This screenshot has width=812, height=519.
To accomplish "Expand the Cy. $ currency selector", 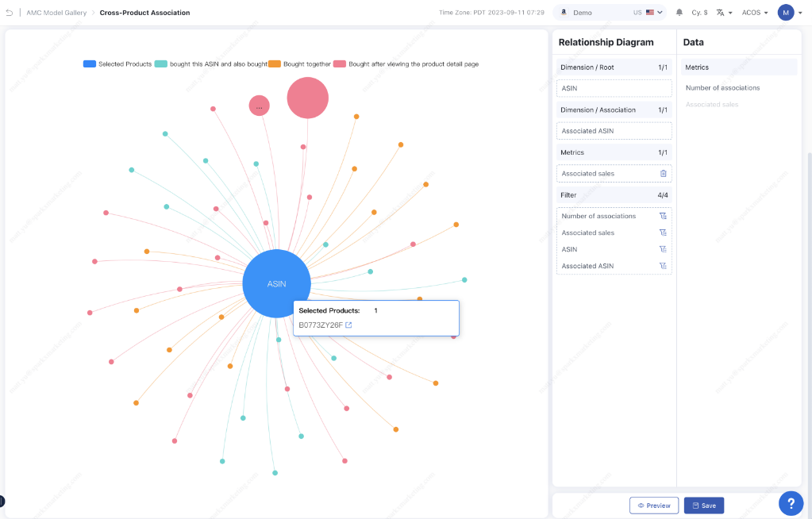I will 699,13.
